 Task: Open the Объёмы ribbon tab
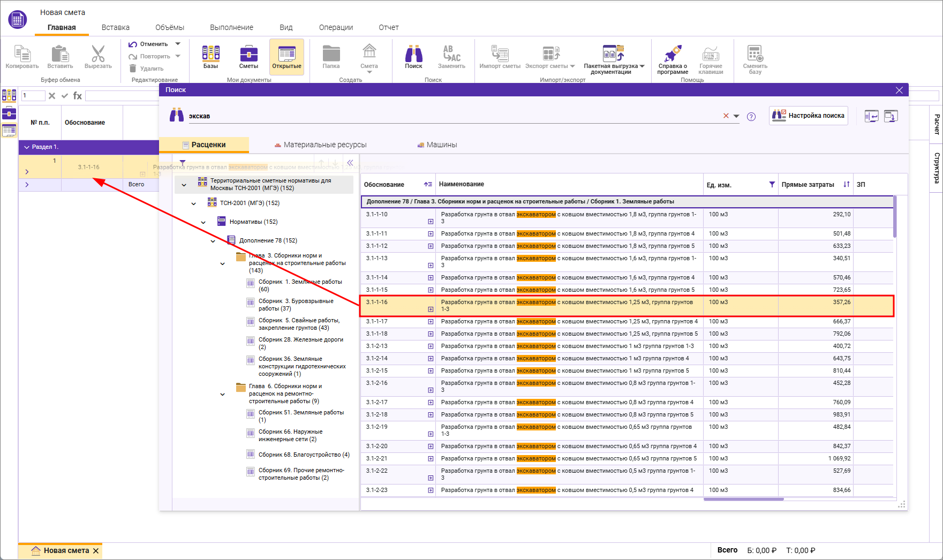click(x=169, y=27)
